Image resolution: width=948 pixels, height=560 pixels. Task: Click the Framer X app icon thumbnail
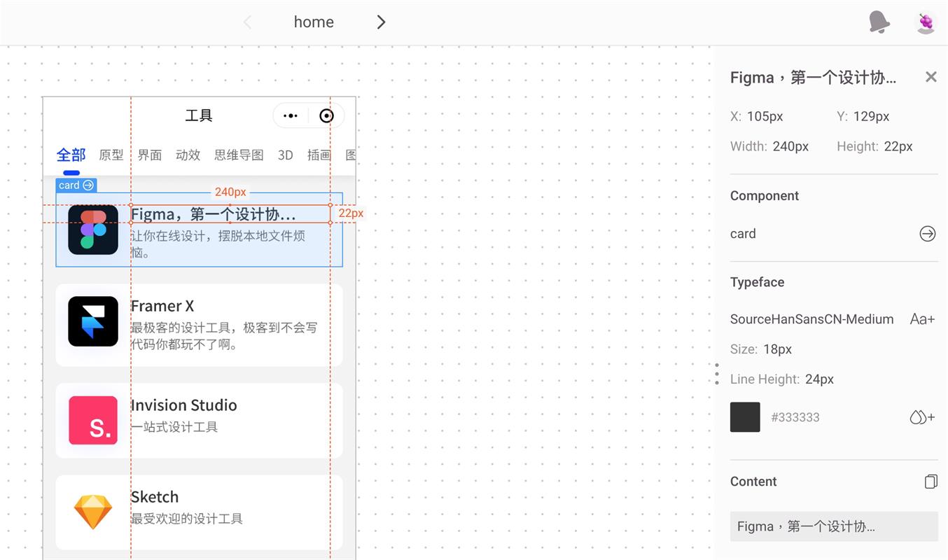tap(93, 321)
